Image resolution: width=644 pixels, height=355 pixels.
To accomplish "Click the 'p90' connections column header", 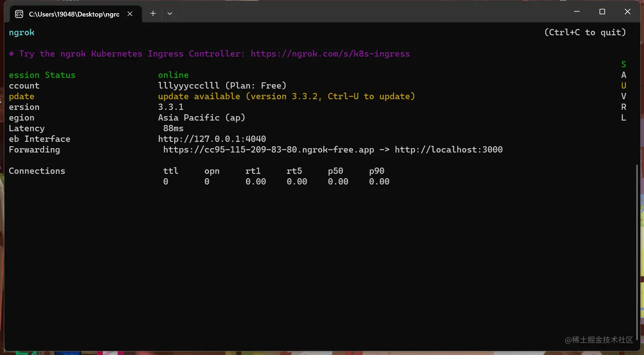I will (x=377, y=171).
